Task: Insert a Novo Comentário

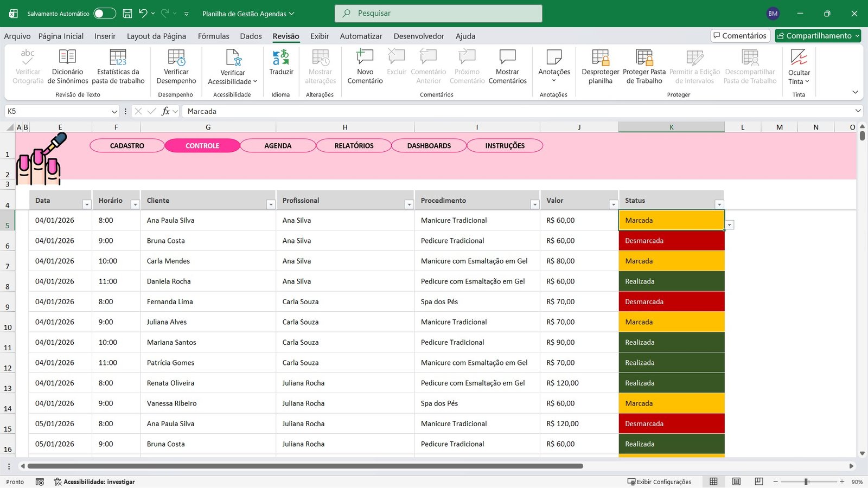Action: pos(364,65)
